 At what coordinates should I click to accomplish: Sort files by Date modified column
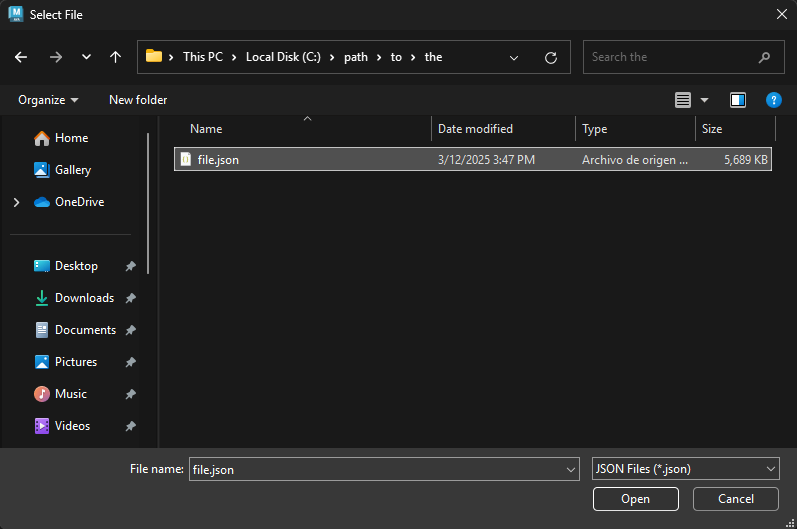click(475, 129)
